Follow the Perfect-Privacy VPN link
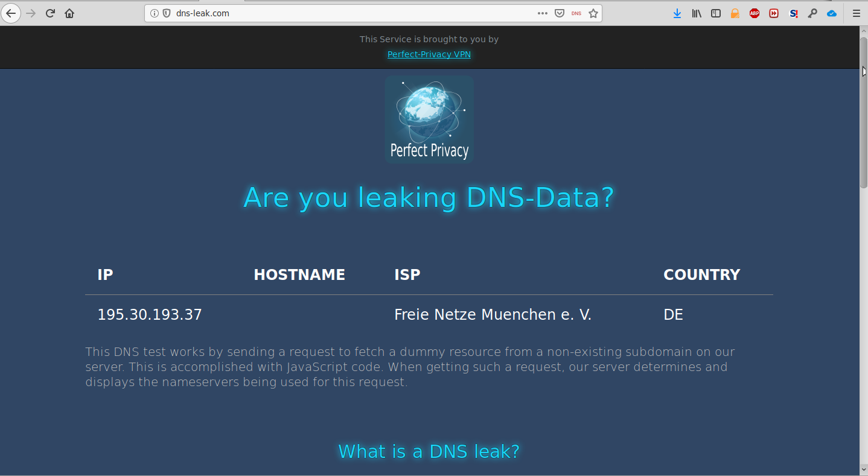Screen dimensions: 868x476 tap(429, 54)
